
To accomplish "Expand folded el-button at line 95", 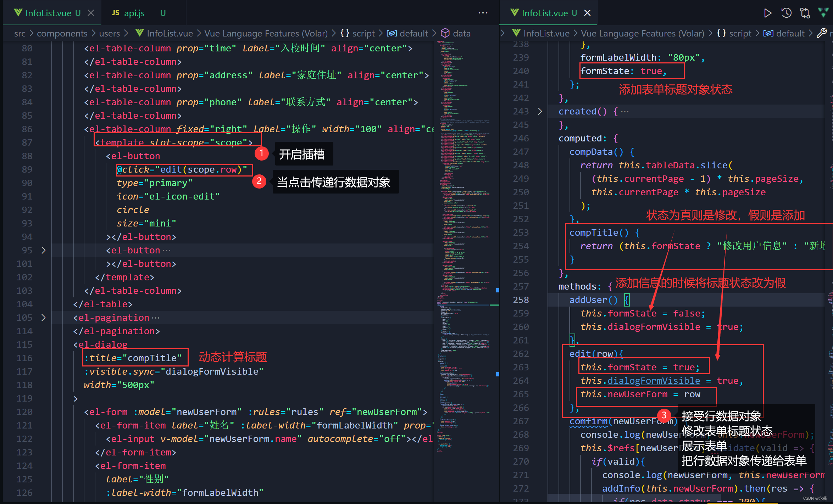I will click(43, 250).
